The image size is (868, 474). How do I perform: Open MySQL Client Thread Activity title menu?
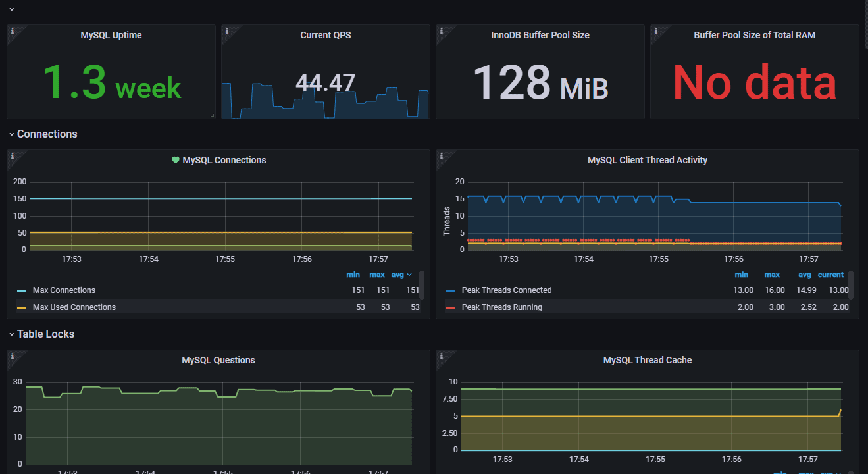tap(648, 160)
